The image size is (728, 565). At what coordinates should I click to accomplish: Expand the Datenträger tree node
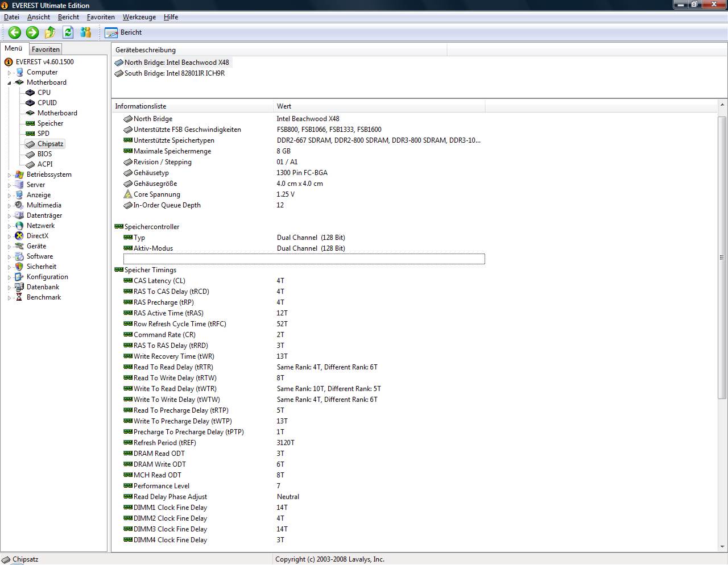(9, 216)
